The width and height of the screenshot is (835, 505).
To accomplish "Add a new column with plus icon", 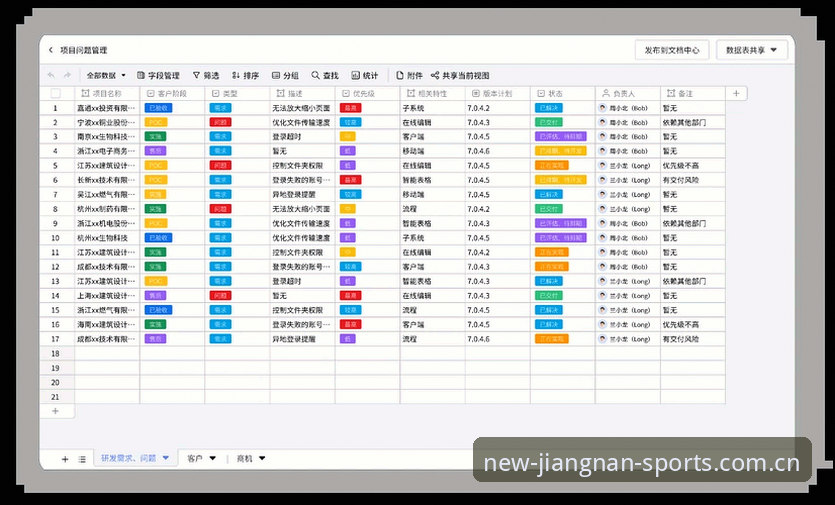I will point(736,93).
